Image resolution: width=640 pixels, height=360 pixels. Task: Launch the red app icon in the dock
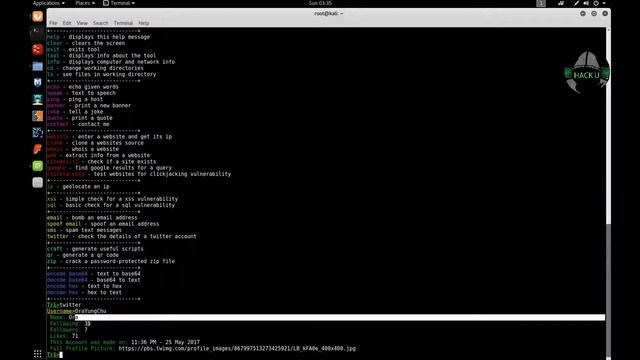pos(38,49)
